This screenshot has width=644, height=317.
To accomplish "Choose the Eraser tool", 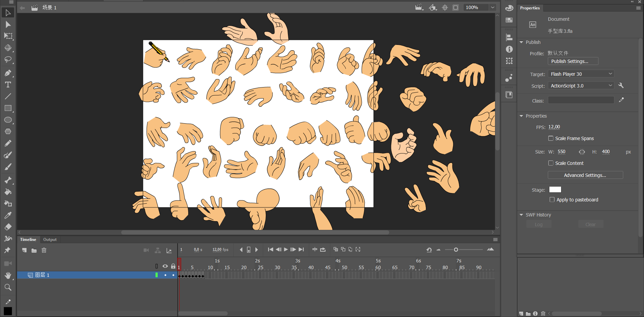I will [8, 227].
